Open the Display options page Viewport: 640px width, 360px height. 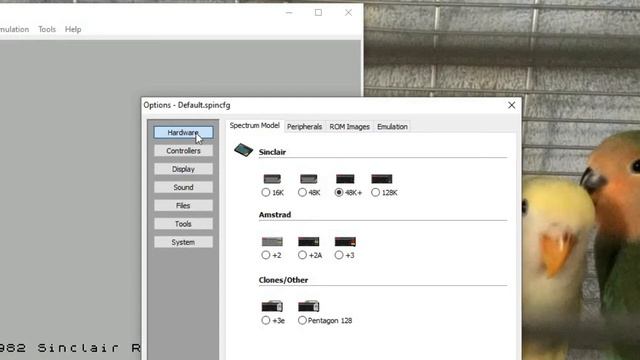click(x=183, y=169)
